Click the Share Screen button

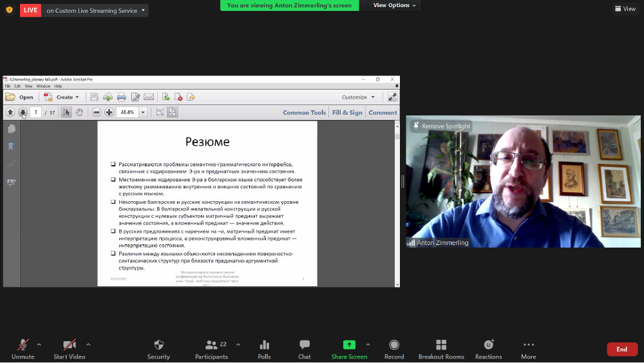pos(349,349)
